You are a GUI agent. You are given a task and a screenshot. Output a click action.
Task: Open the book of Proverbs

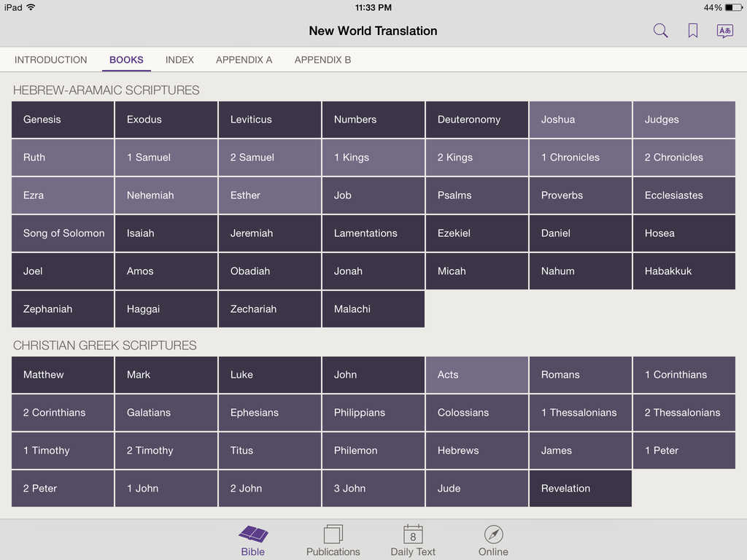pos(580,195)
